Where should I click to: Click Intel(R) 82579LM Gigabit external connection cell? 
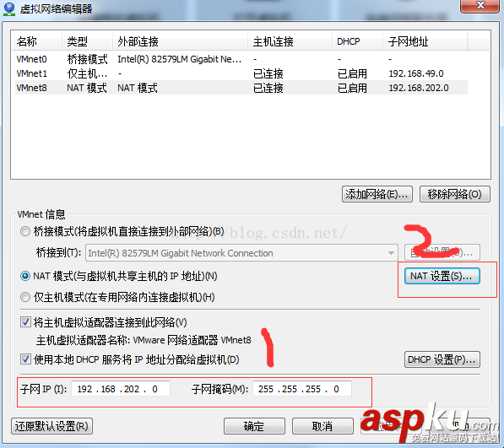point(179,59)
